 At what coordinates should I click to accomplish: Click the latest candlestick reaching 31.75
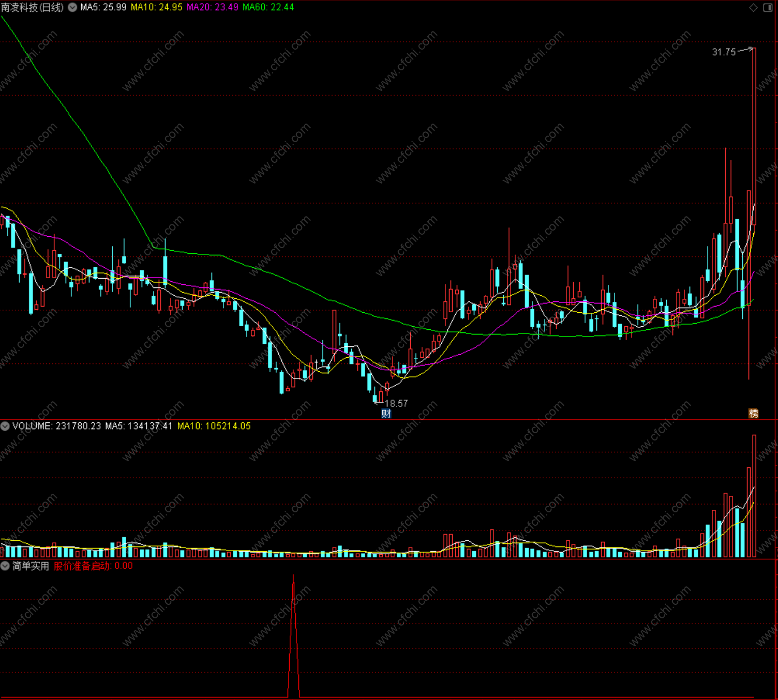point(754,136)
